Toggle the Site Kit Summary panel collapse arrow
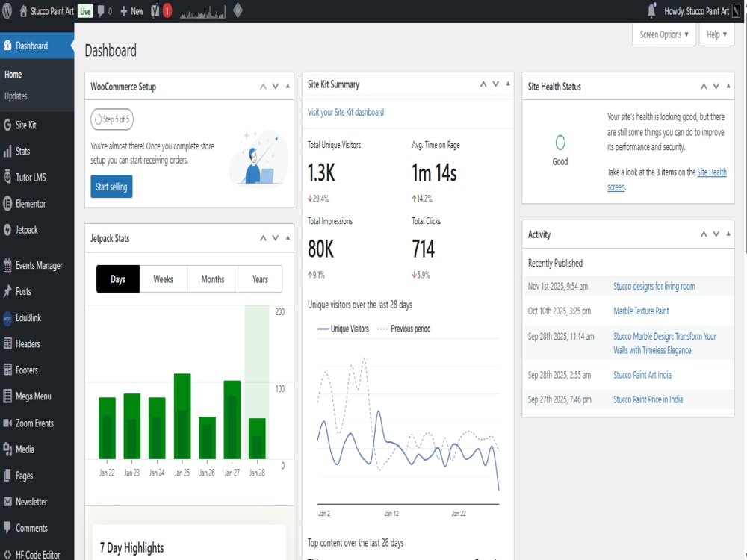Image resolution: width=747 pixels, height=560 pixels. click(508, 84)
